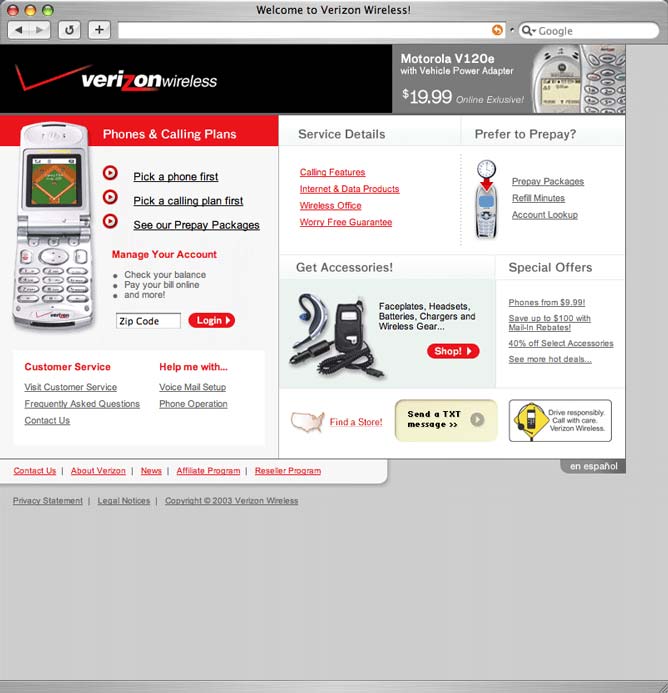
Task: Open the See more hot deals link
Action: 550,359
